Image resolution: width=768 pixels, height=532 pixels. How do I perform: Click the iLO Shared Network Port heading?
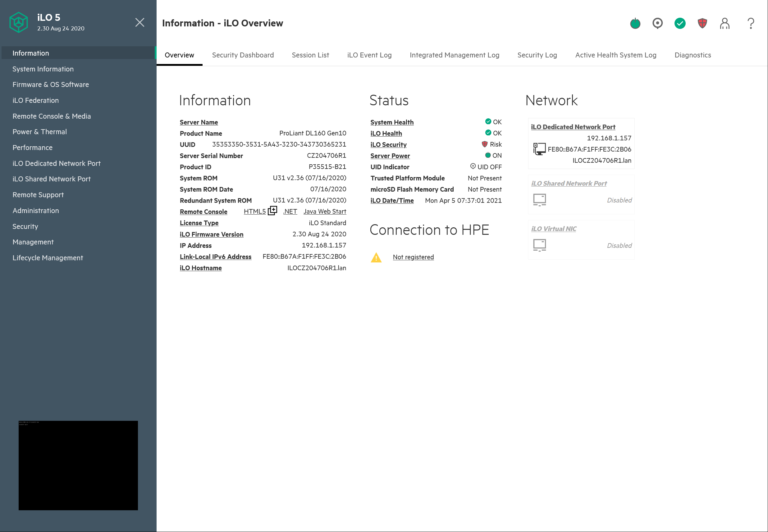[x=569, y=183]
